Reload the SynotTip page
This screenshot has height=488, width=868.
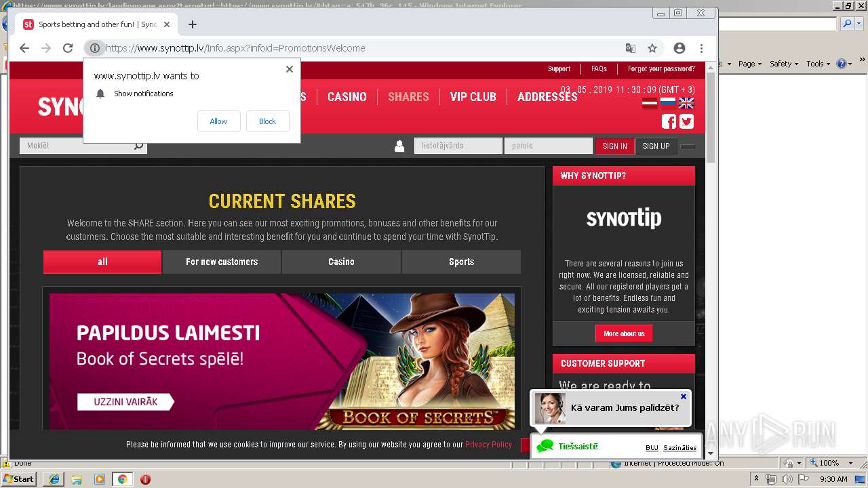(68, 48)
